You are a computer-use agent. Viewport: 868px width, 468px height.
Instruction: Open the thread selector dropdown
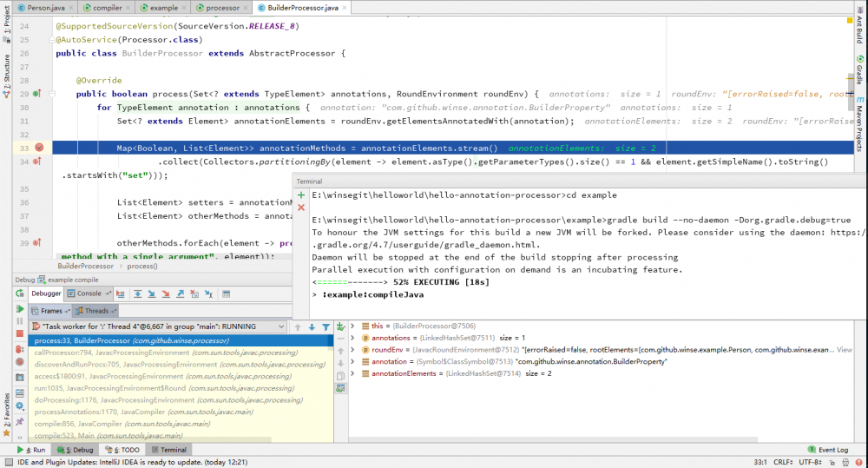click(279, 327)
